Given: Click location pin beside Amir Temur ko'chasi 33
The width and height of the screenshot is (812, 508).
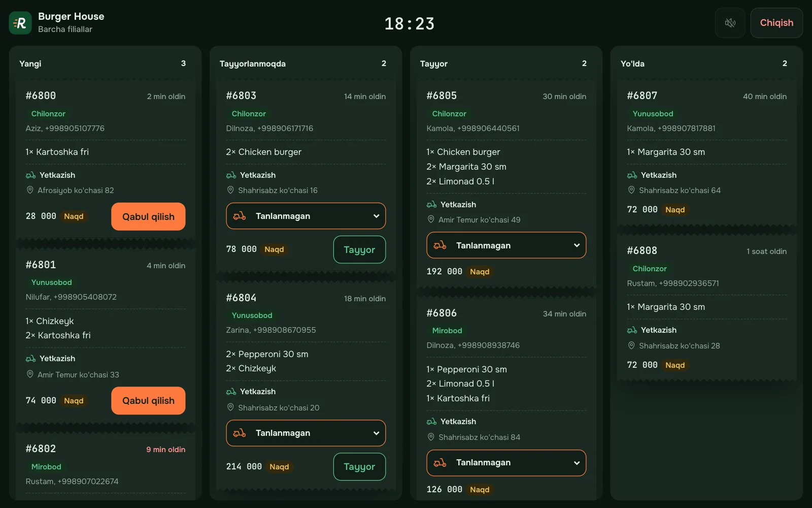Looking at the screenshot, I should [x=30, y=374].
